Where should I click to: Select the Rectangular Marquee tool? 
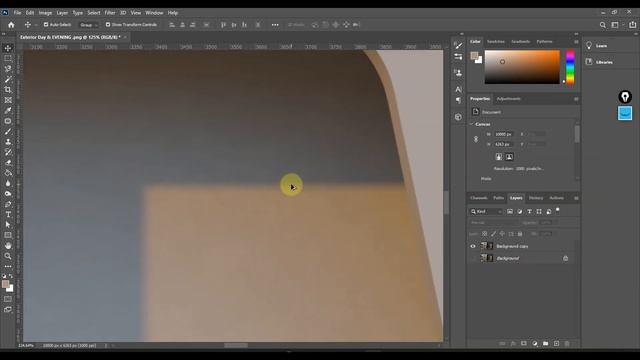click(x=8, y=58)
